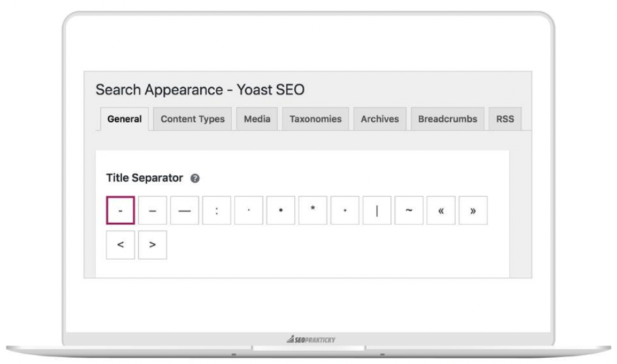Switch to the Content Types tab

(193, 118)
